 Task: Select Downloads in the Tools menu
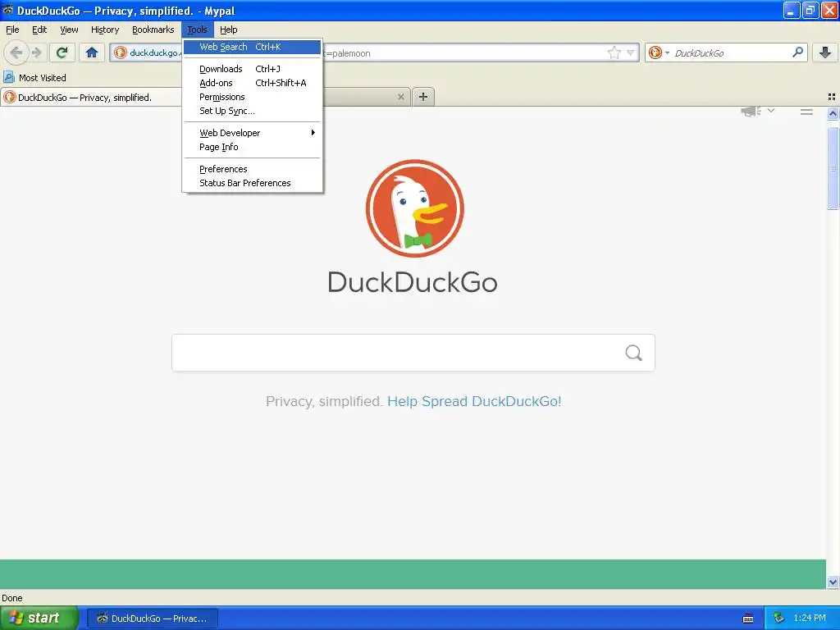[x=253, y=69]
